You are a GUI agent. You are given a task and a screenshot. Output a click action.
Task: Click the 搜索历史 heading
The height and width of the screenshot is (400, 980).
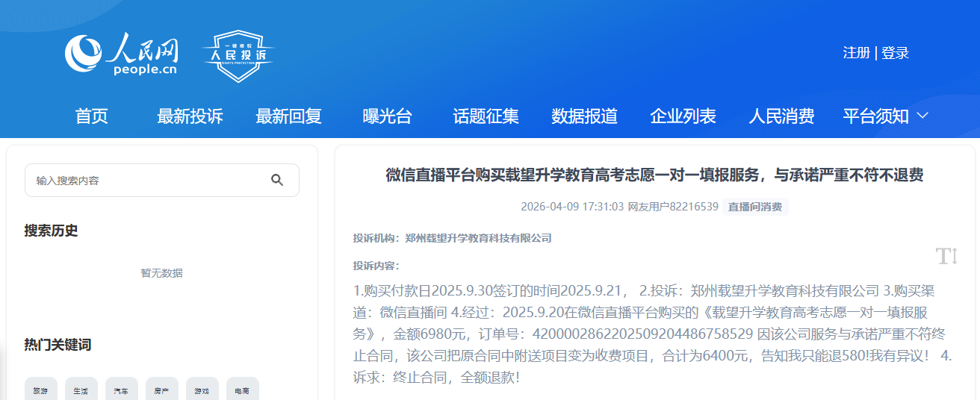[x=51, y=231]
